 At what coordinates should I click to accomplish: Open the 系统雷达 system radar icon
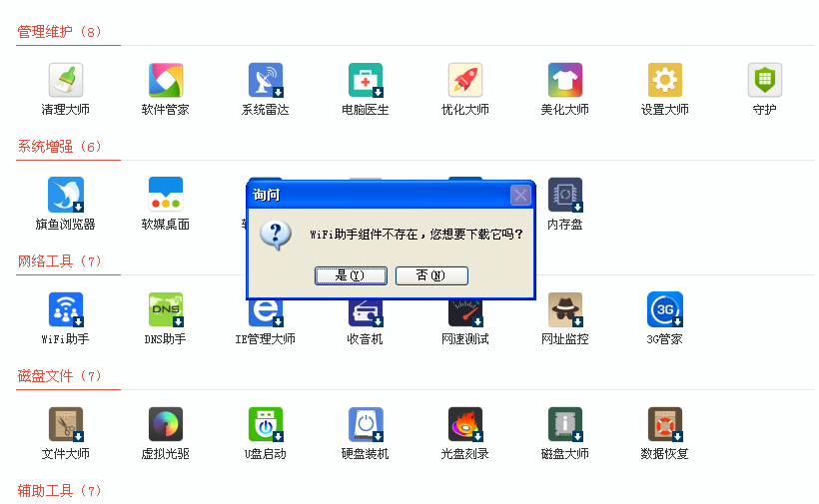[x=266, y=80]
